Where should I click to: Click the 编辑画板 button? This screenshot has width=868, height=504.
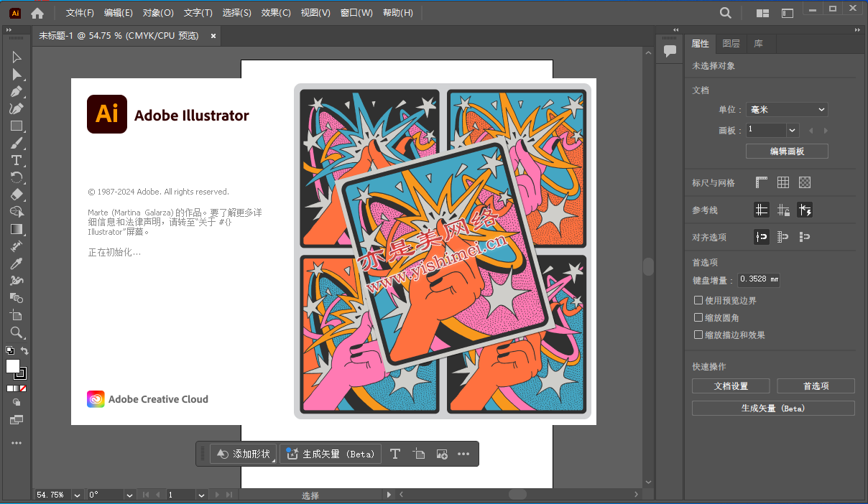[787, 151]
